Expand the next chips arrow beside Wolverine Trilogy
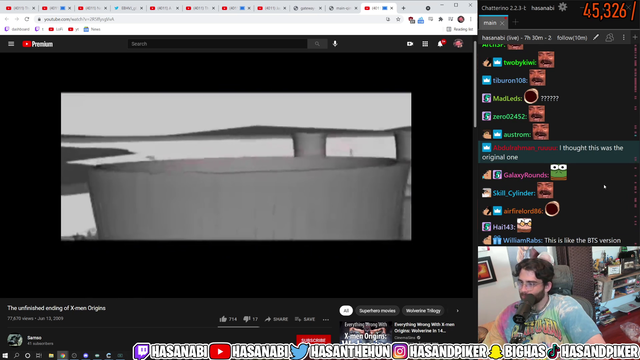Image resolution: width=640 pixels, height=360 pixels. click(x=457, y=311)
